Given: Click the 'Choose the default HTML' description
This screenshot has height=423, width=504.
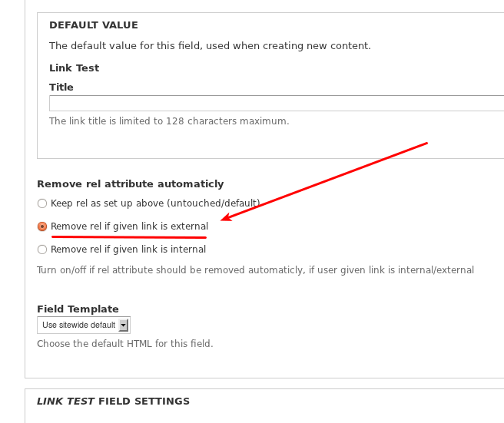Looking at the screenshot, I should point(125,344).
